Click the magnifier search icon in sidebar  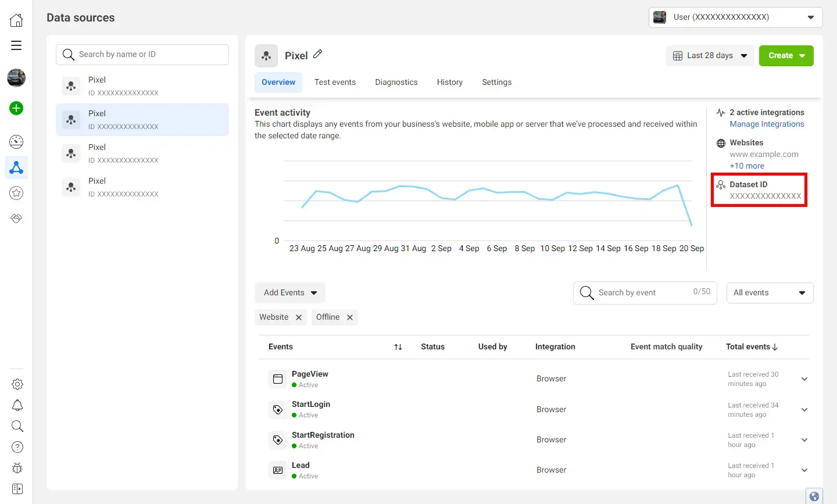point(17,426)
